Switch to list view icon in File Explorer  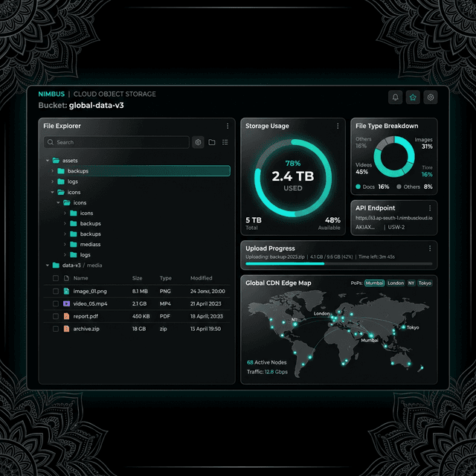click(x=225, y=142)
